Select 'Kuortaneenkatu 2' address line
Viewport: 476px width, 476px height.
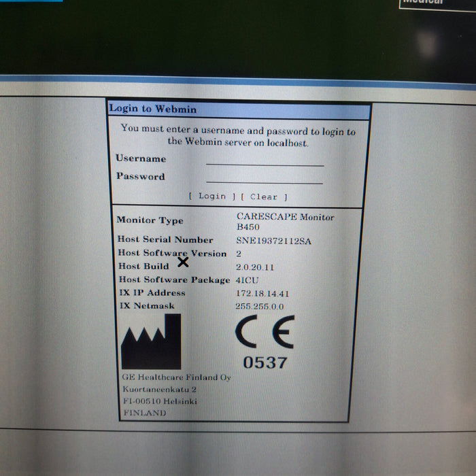[x=159, y=389]
